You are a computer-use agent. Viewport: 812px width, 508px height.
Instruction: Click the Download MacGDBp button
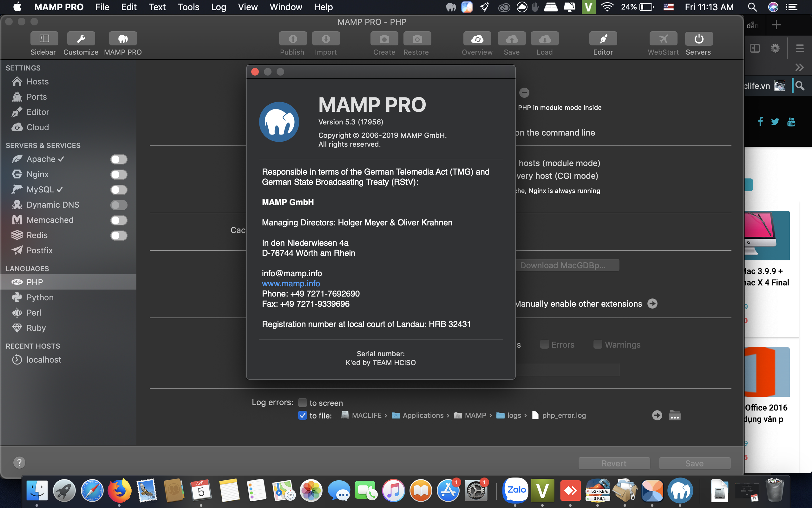pyautogui.click(x=567, y=265)
